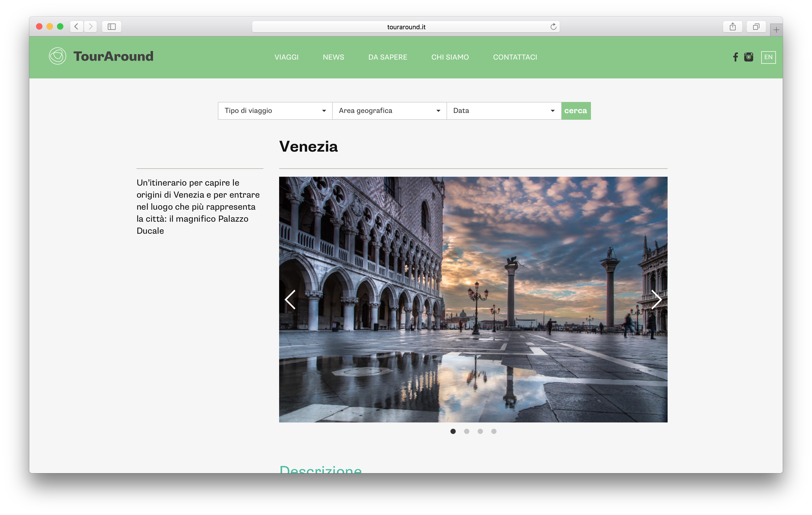This screenshot has height=515, width=812.
Task: Click the Safari share icon
Action: (x=732, y=27)
